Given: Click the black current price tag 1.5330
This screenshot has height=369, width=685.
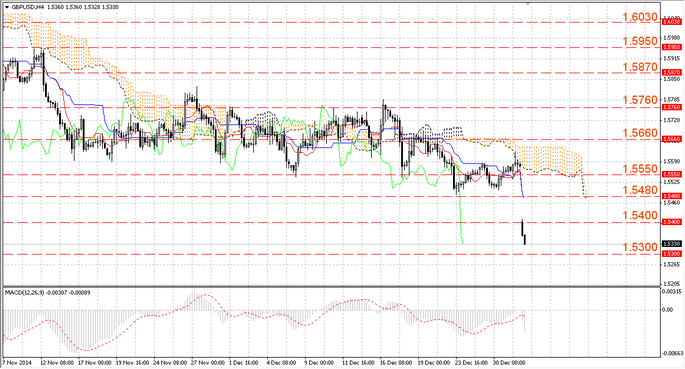Looking at the screenshot, I should point(671,244).
